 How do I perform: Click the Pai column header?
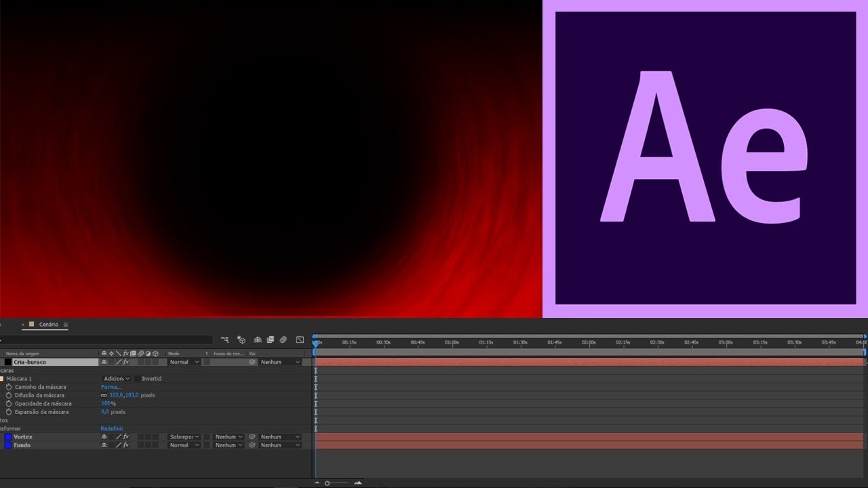pyautogui.click(x=252, y=354)
